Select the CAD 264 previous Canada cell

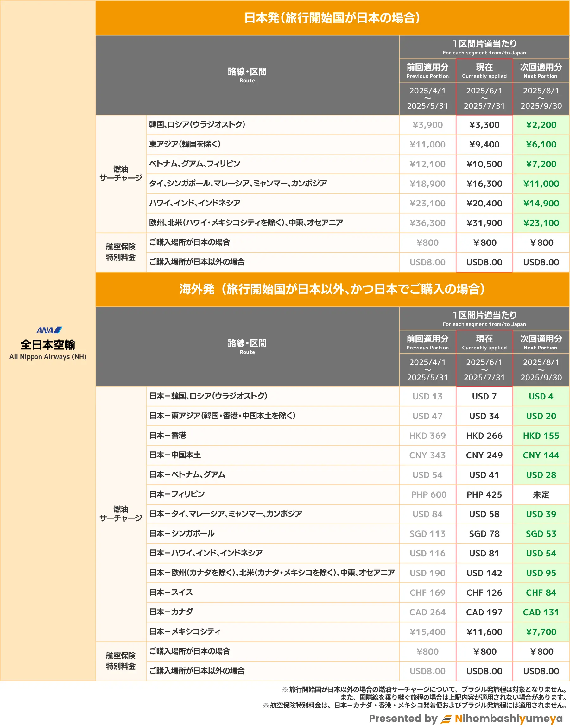click(427, 612)
